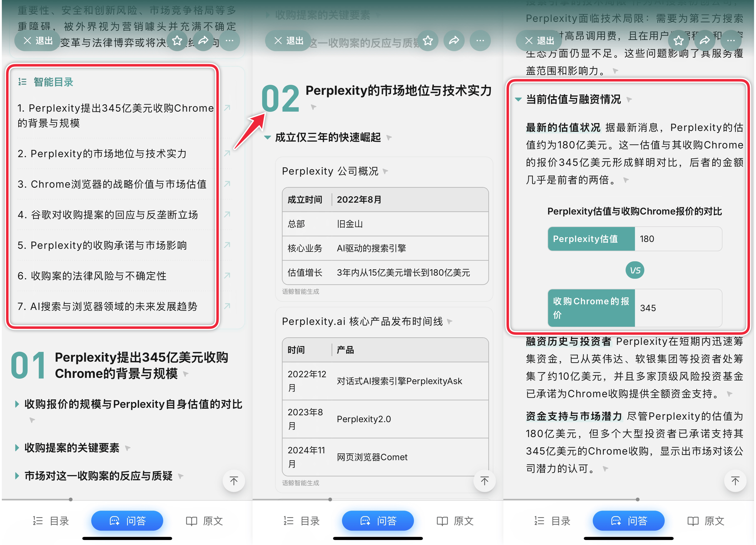
Task: Tap 问答 button in middle panel
Action: pos(378,521)
